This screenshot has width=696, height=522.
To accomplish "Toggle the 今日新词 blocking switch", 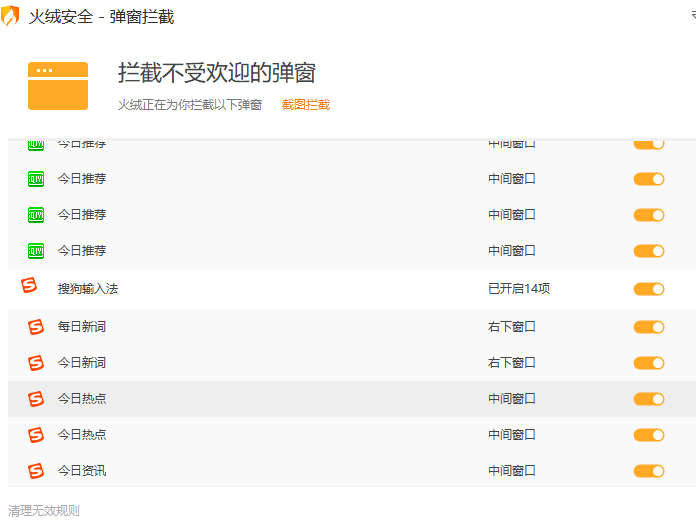I will tap(649, 364).
